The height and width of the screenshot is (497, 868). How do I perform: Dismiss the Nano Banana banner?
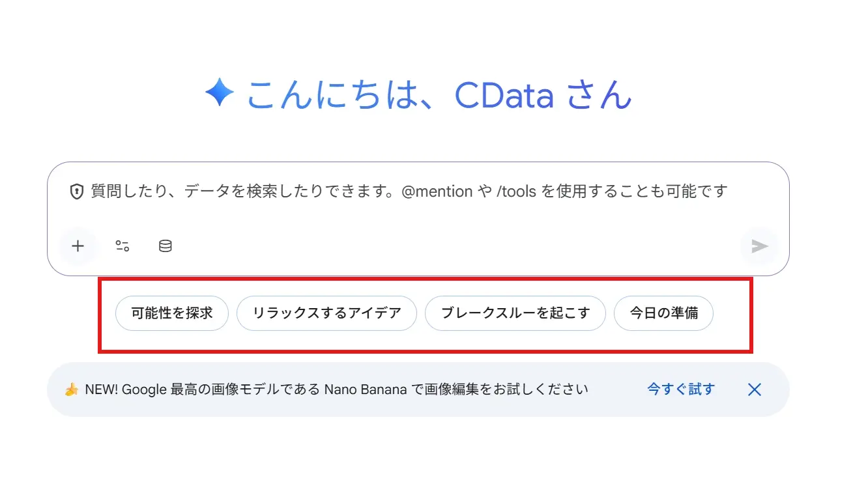pyautogui.click(x=754, y=390)
